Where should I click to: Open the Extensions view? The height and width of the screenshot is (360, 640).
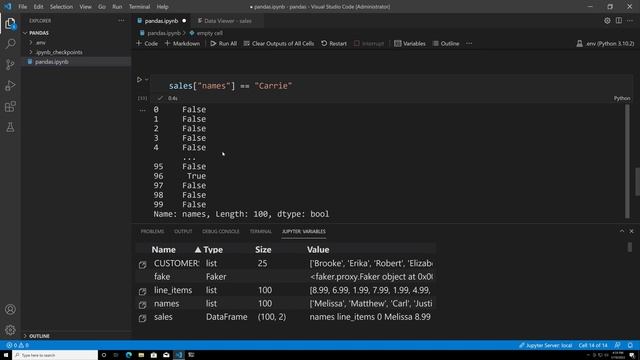click(10, 107)
